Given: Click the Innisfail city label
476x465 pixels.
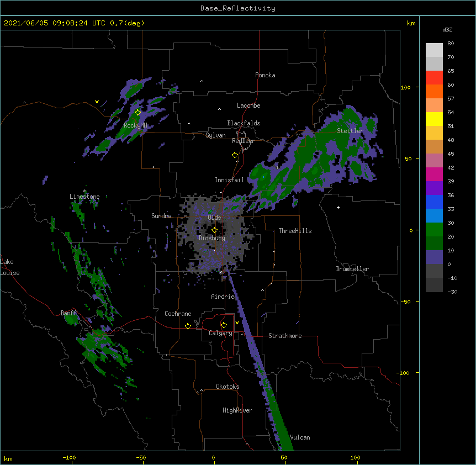Looking at the screenshot, I should 229,180.
